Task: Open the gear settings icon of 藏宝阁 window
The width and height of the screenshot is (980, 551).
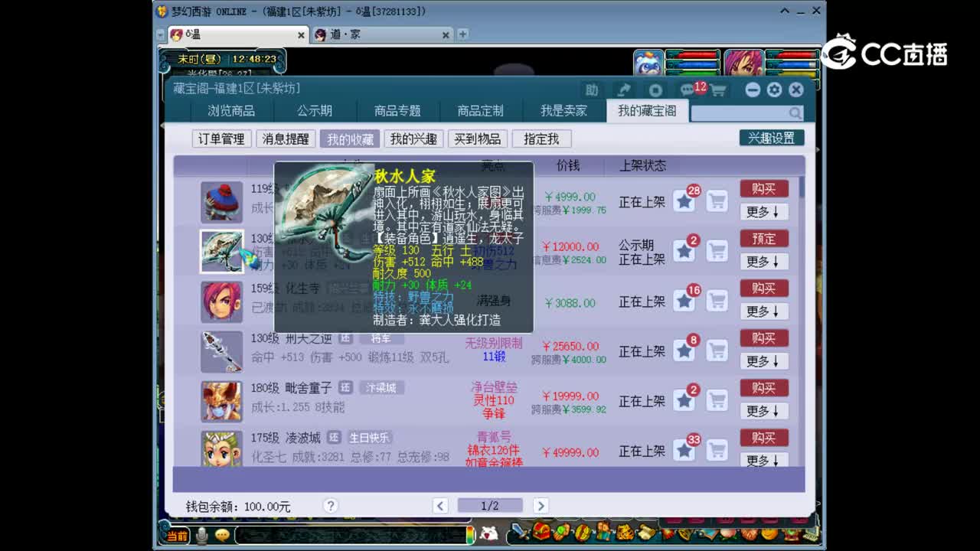Action: coord(774,90)
